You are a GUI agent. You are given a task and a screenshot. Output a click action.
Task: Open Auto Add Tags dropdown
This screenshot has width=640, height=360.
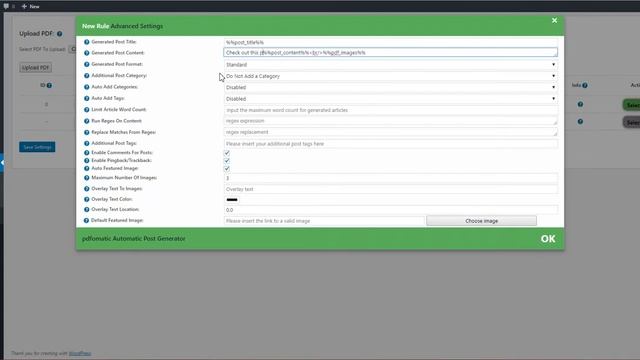click(391, 99)
